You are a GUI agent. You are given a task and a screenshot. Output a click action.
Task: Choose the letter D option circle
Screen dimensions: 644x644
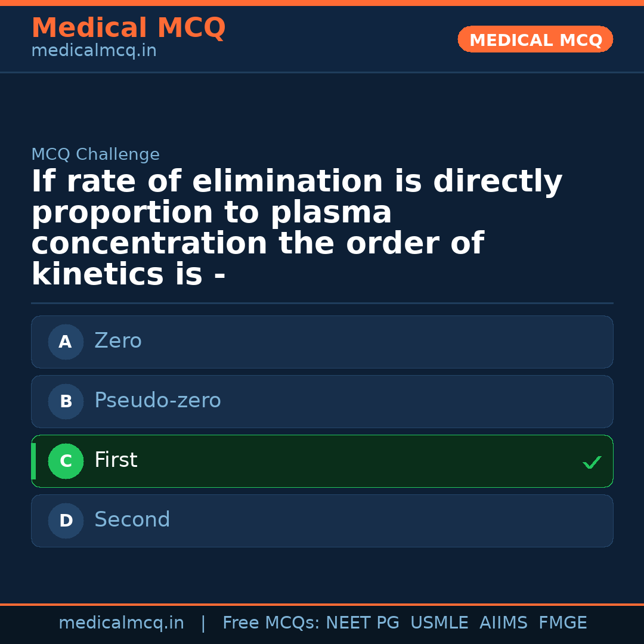pos(66,521)
